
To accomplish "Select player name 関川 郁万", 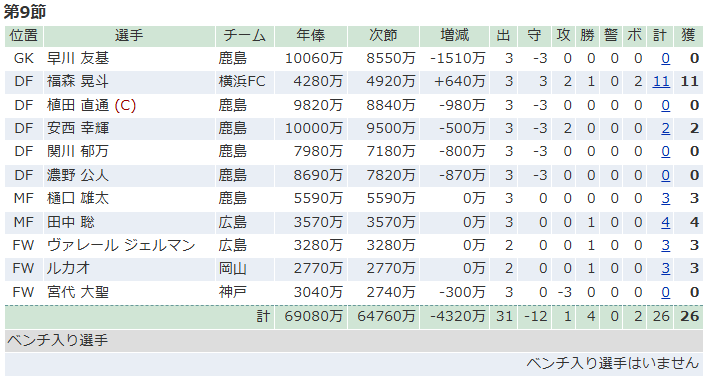I will (x=78, y=152).
